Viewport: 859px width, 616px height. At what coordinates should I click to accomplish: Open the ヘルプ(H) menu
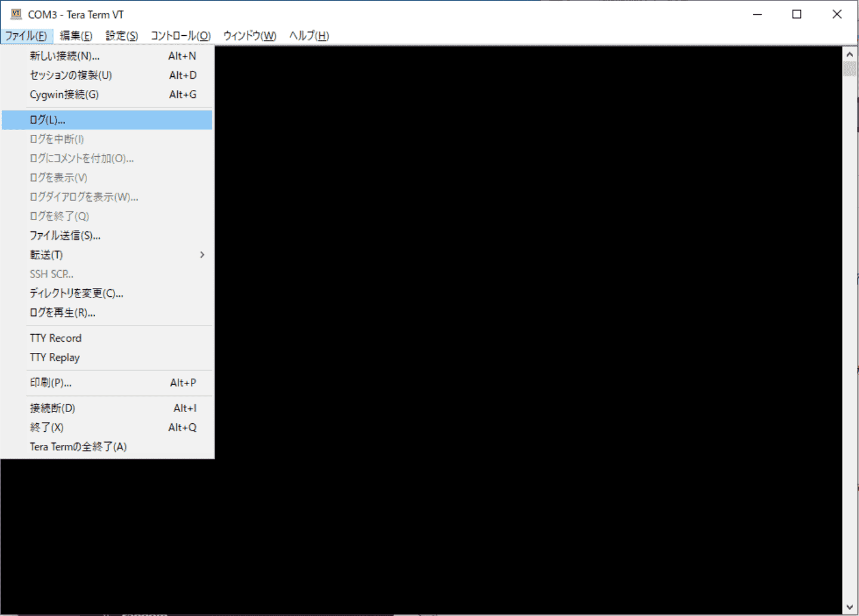(308, 36)
